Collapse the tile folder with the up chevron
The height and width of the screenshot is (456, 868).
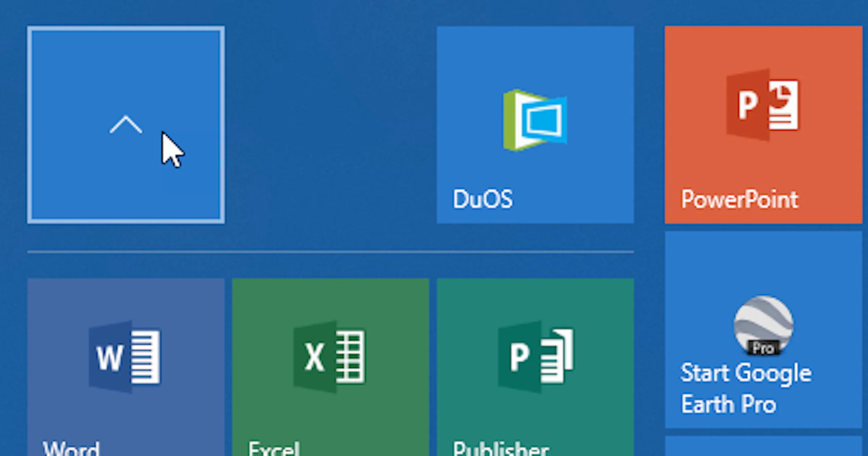pos(126,124)
